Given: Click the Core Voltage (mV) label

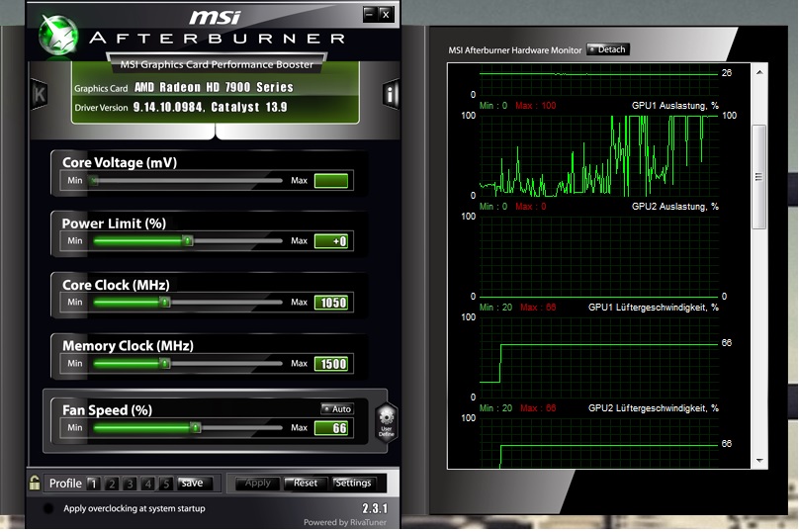Looking at the screenshot, I should click(120, 162).
